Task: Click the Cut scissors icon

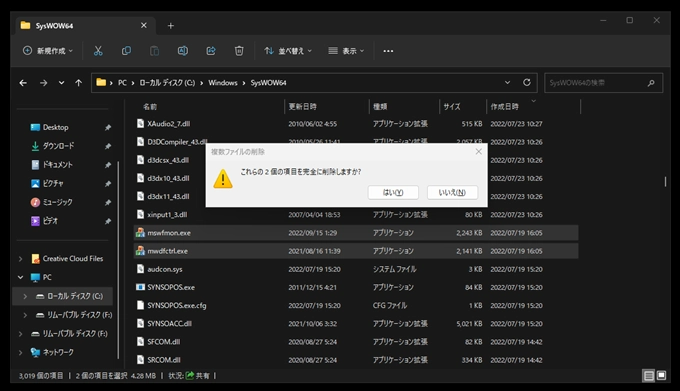Action: [98, 51]
